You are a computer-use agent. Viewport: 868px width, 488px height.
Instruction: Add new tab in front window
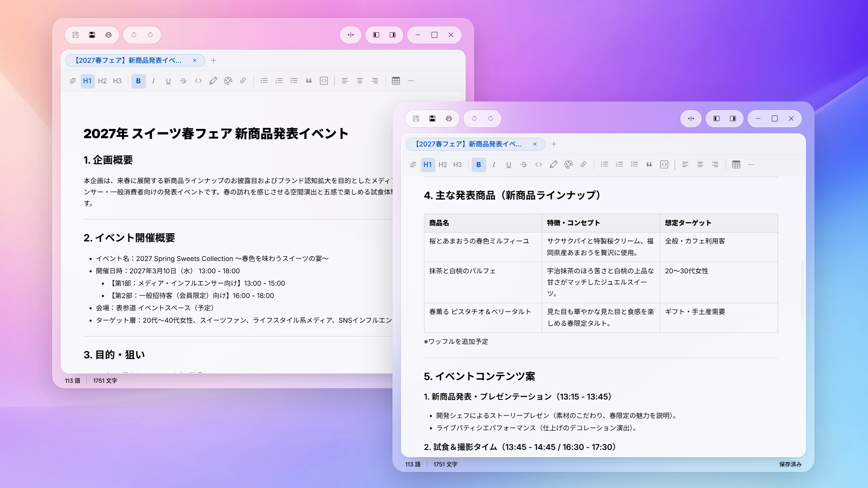click(554, 144)
